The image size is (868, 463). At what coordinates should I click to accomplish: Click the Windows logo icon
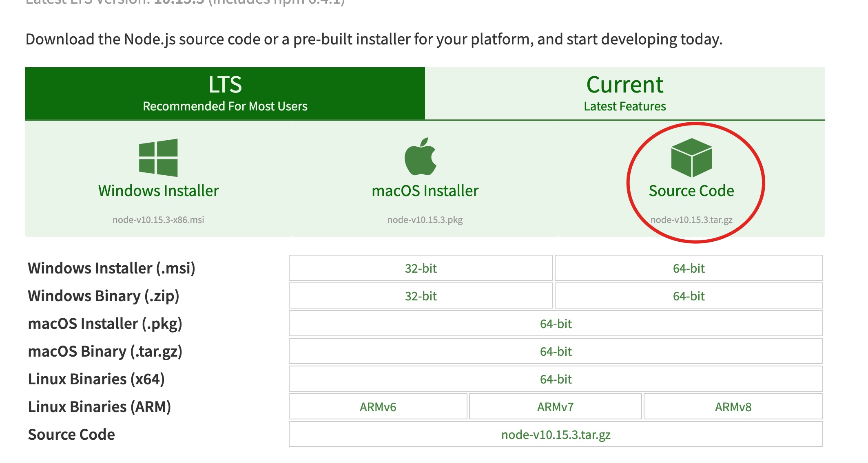pos(158,158)
